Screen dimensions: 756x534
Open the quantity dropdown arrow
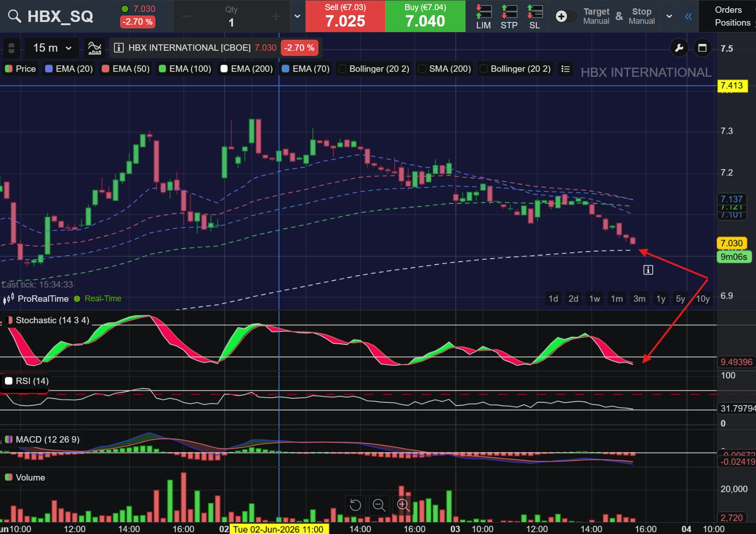pos(297,16)
